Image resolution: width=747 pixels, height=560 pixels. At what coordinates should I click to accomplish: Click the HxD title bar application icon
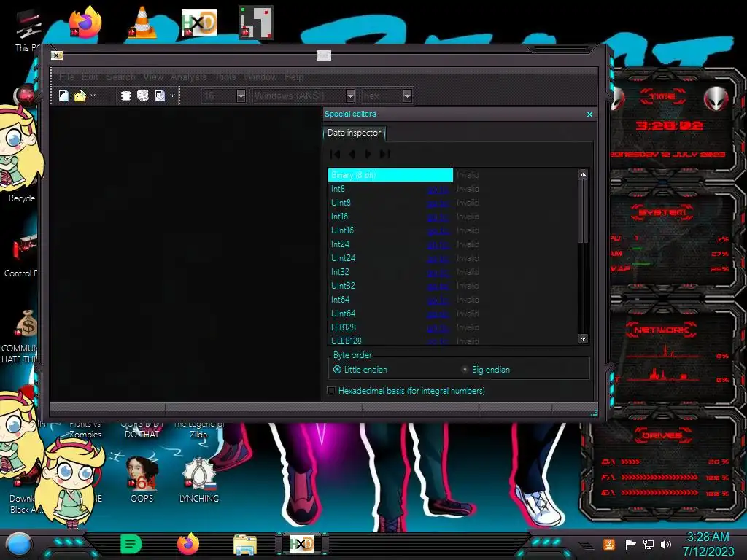click(x=57, y=55)
